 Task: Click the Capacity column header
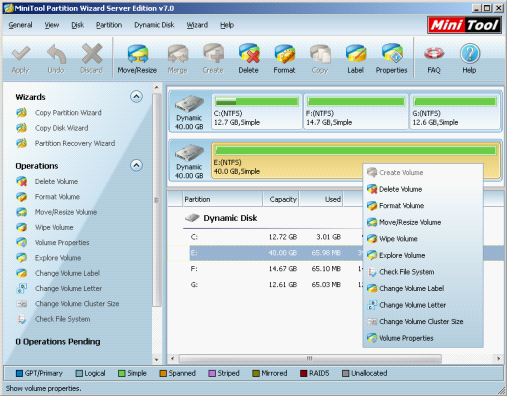(281, 199)
